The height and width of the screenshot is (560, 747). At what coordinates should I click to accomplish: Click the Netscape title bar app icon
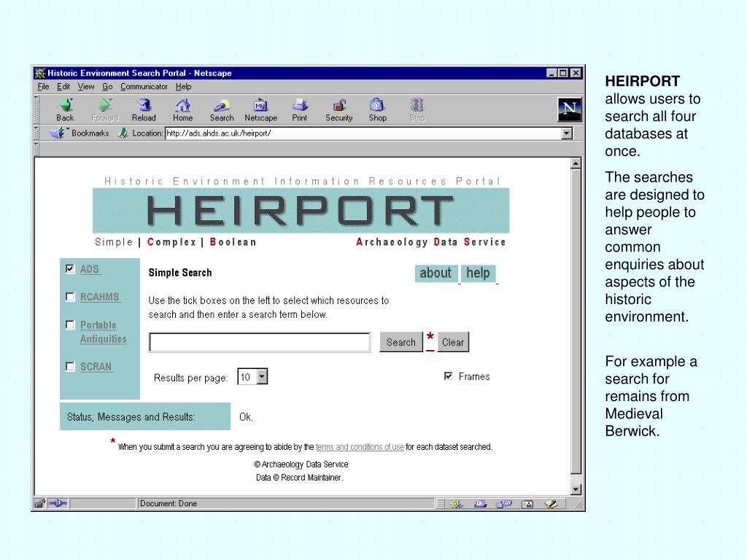click(40, 73)
